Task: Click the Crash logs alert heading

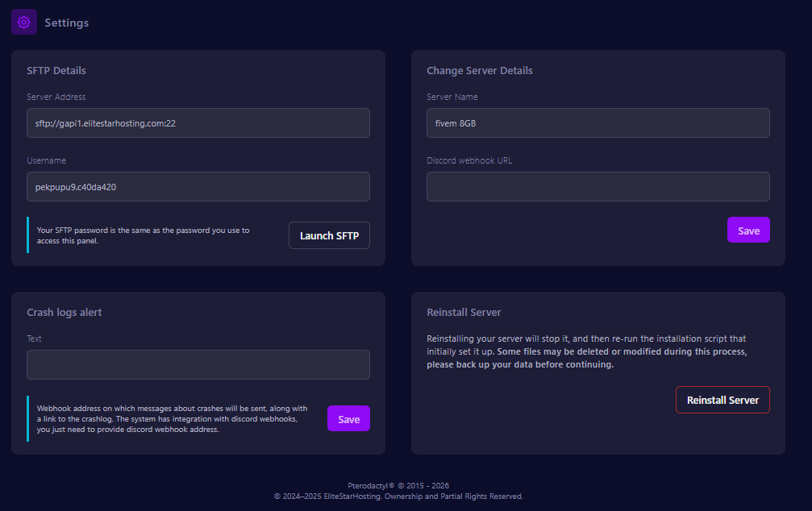Action: [x=65, y=313]
